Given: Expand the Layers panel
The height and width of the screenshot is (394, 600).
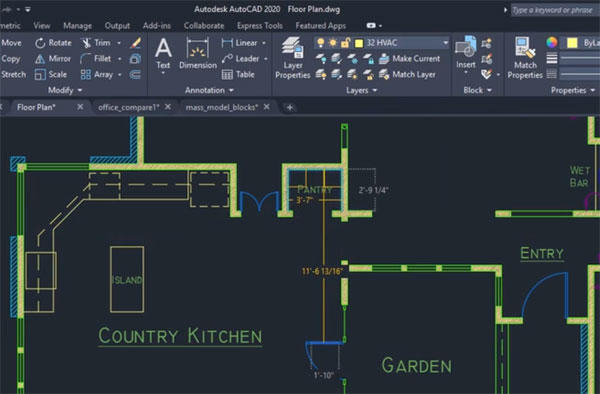Looking at the screenshot, I should 362,90.
